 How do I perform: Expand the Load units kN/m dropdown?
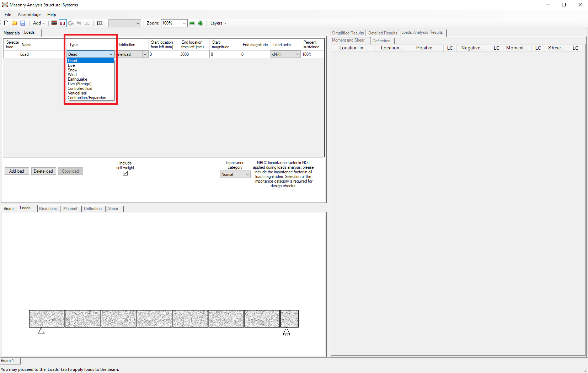297,54
